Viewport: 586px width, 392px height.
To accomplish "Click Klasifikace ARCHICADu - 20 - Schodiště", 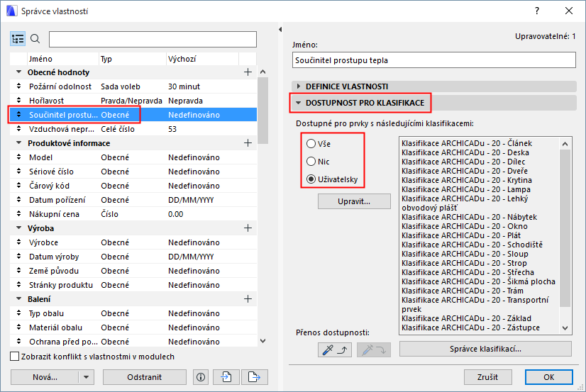I will pyautogui.click(x=472, y=245).
